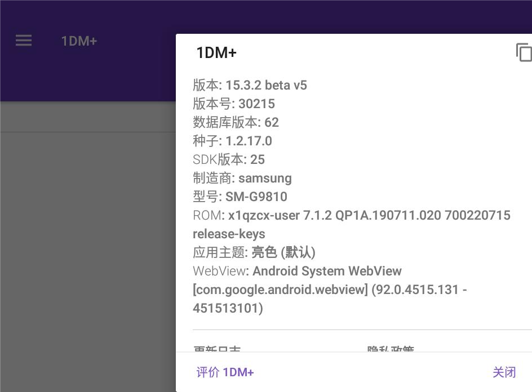The height and width of the screenshot is (392, 532).
Task: Select the 版本 15.3.2 beta v5 line
Action: 250,86
